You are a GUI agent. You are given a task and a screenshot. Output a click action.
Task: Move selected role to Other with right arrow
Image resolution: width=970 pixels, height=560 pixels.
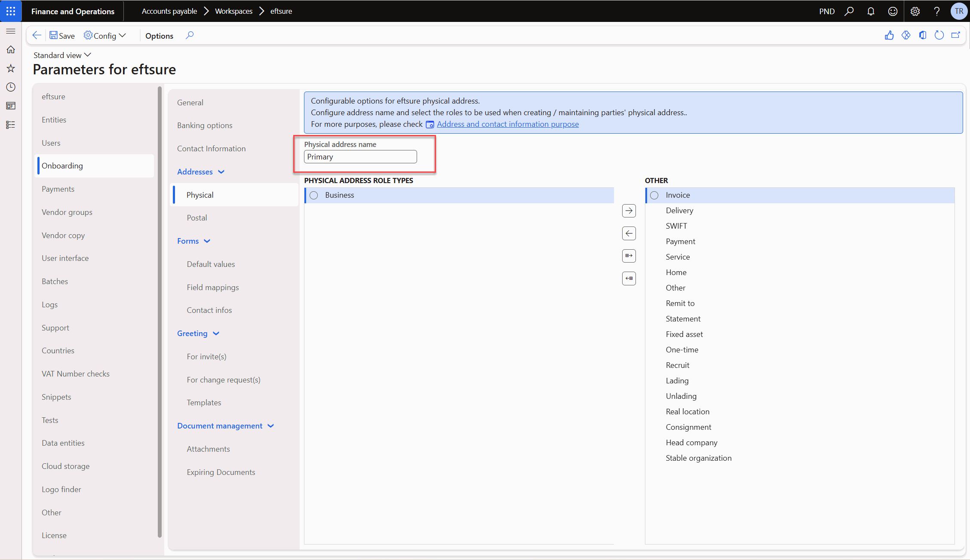(x=629, y=211)
